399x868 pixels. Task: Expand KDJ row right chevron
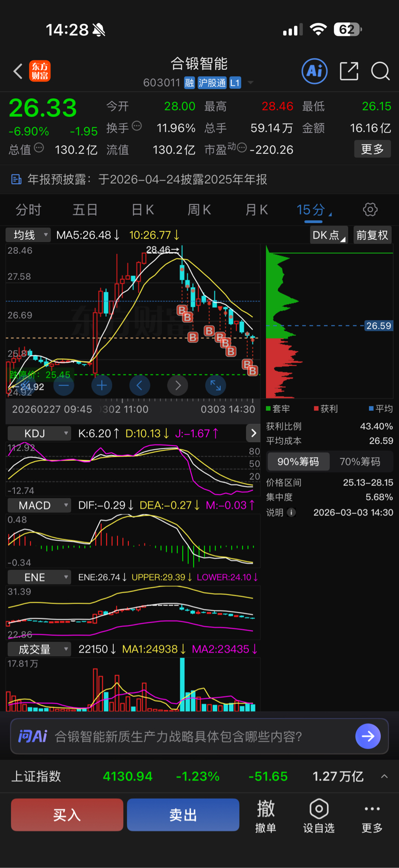point(253,433)
